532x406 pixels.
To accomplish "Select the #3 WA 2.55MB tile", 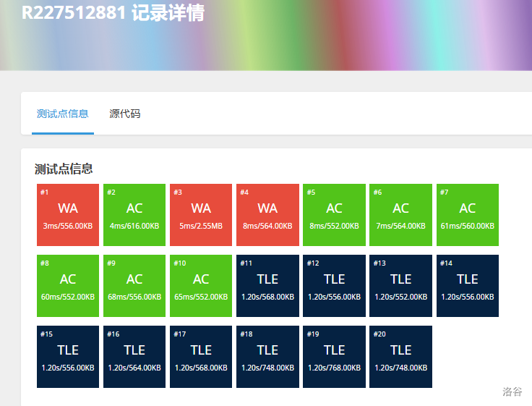I will [x=201, y=215].
